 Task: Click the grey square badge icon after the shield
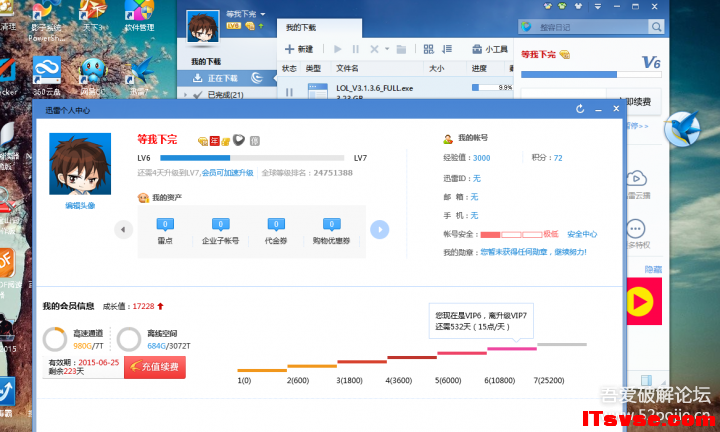(x=255, y=141)
